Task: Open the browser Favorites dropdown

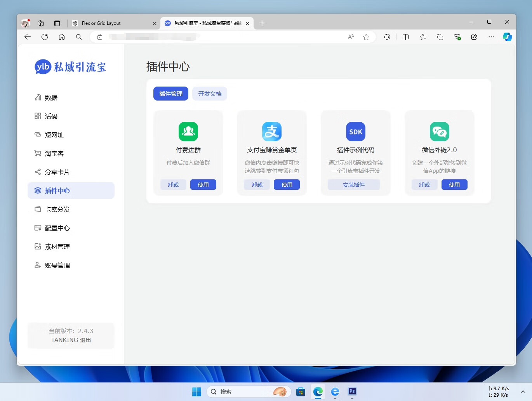Action: click(x=422, y=37)
